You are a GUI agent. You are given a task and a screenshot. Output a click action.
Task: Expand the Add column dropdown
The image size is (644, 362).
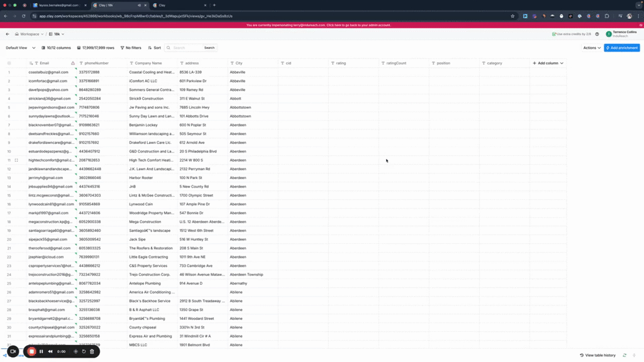[548, 63]
